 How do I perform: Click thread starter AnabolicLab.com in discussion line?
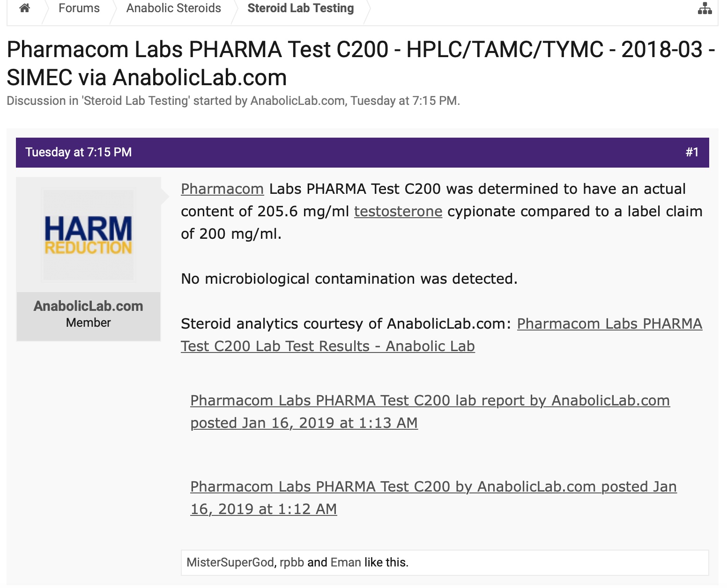pyautogui.click(x=297, y=101)
